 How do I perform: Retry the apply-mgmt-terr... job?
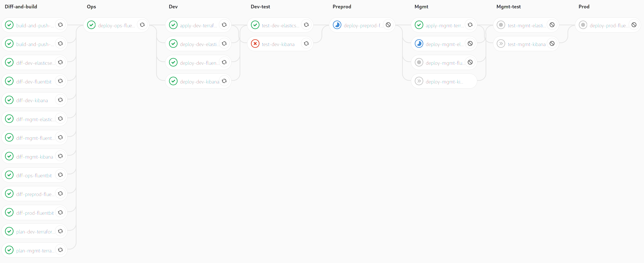pos(470,25)
